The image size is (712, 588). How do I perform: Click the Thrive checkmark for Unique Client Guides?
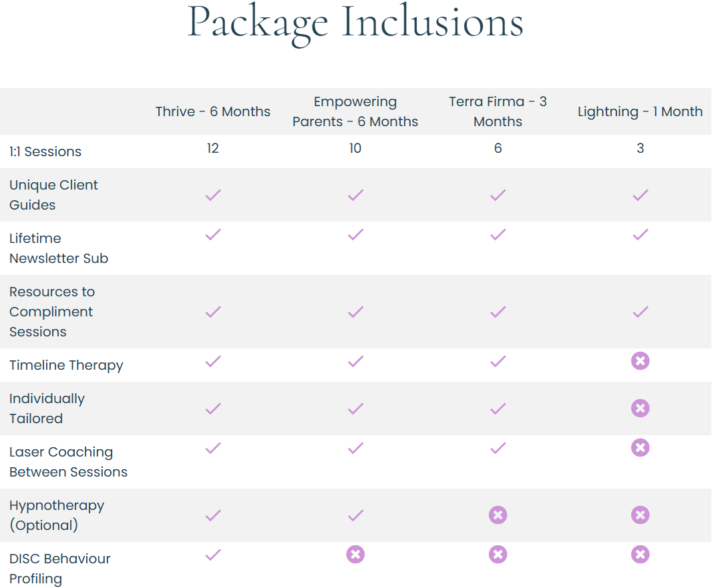(x=213, y=195)
